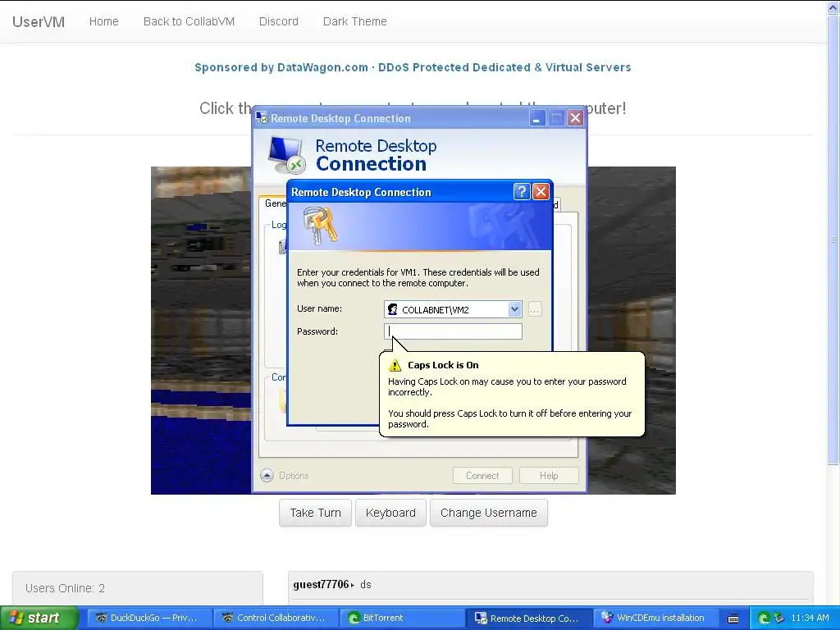Switch to Dark Theme
Screen dimensions: 840x630
354,21
